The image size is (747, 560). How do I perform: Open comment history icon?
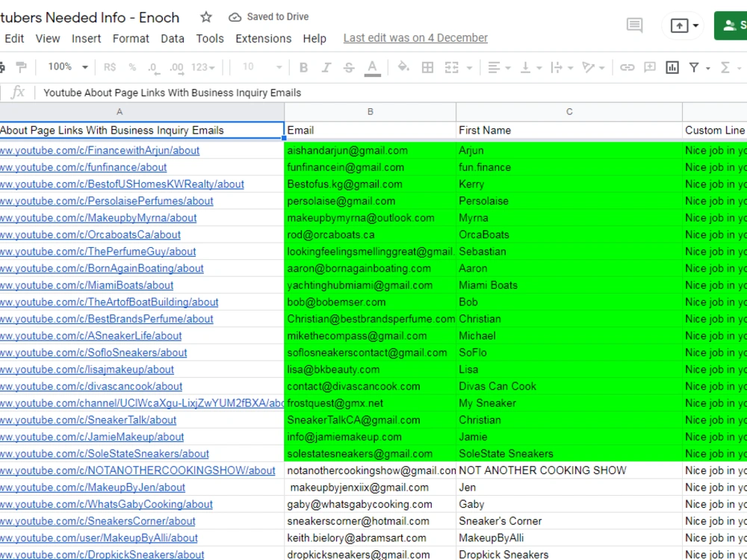634,25
